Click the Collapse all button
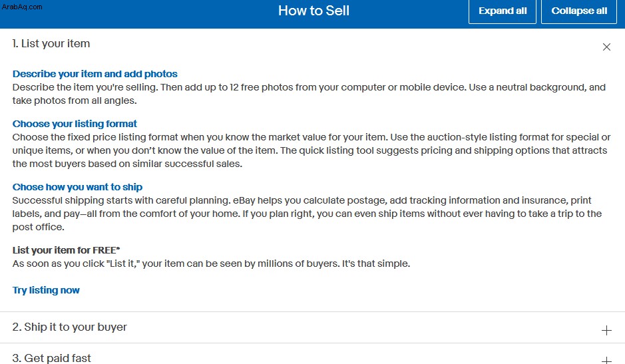The image size is (625, 364). [579, 11]
